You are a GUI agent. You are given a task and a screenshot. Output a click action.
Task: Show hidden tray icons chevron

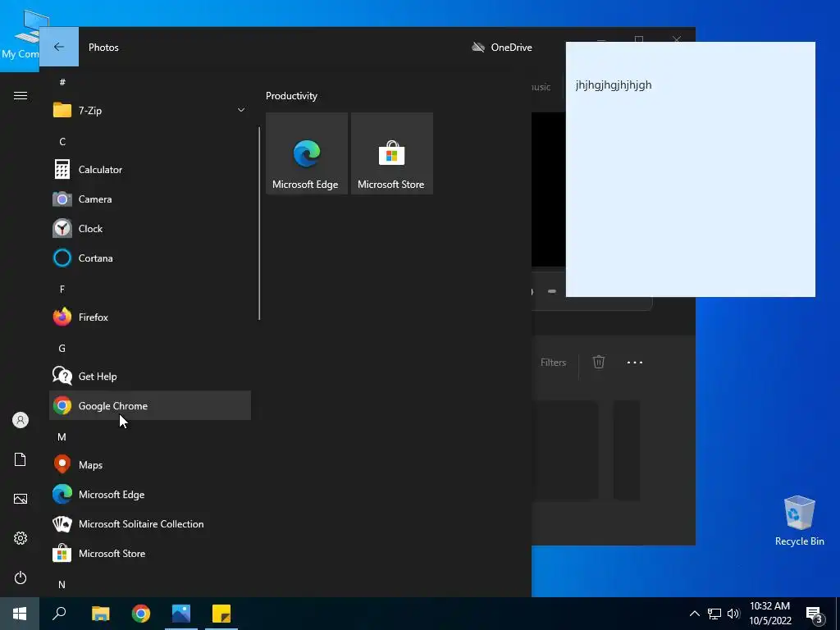[694, 614]
